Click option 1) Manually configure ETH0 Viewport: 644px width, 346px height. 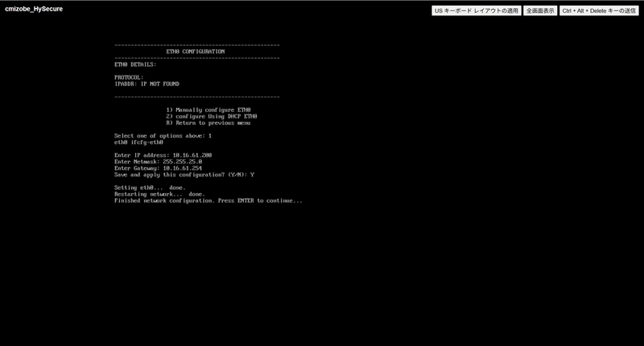click(x=208, y=110)
